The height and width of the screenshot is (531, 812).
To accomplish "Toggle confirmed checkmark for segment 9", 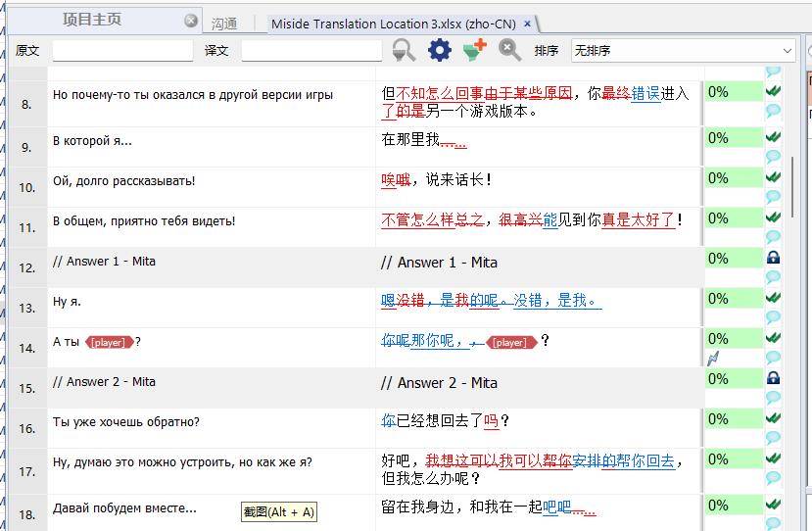I will click(x=773, y=137).
